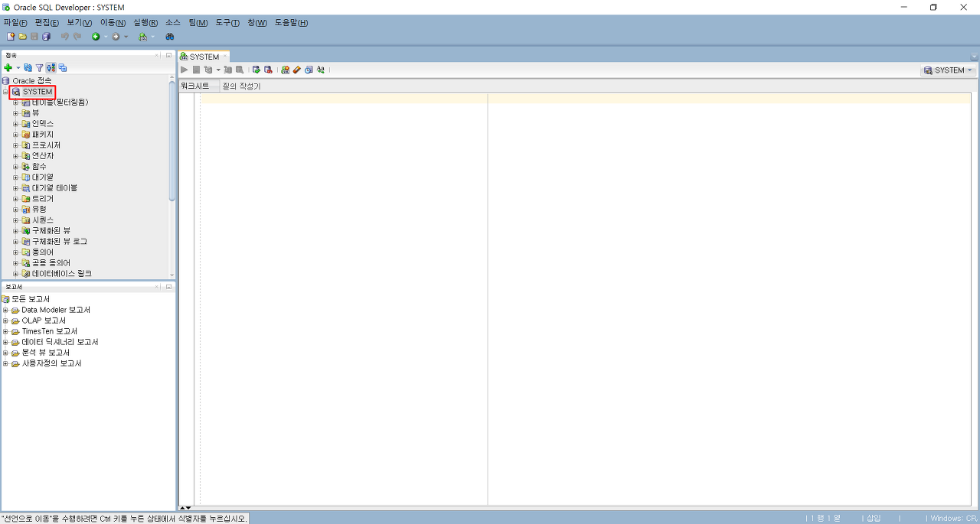980x524 pixels.
Task: Expand the 인덱스 tree node
Action: click(x=15, y=124)
